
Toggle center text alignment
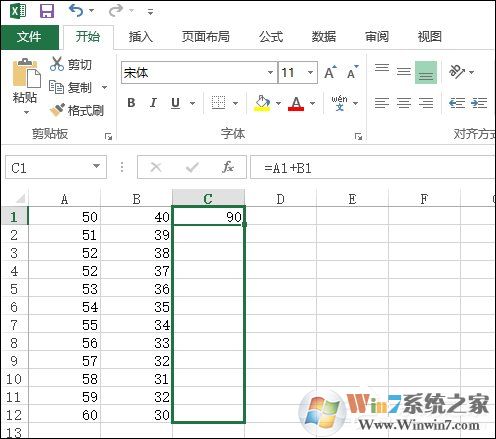(404, 103)
